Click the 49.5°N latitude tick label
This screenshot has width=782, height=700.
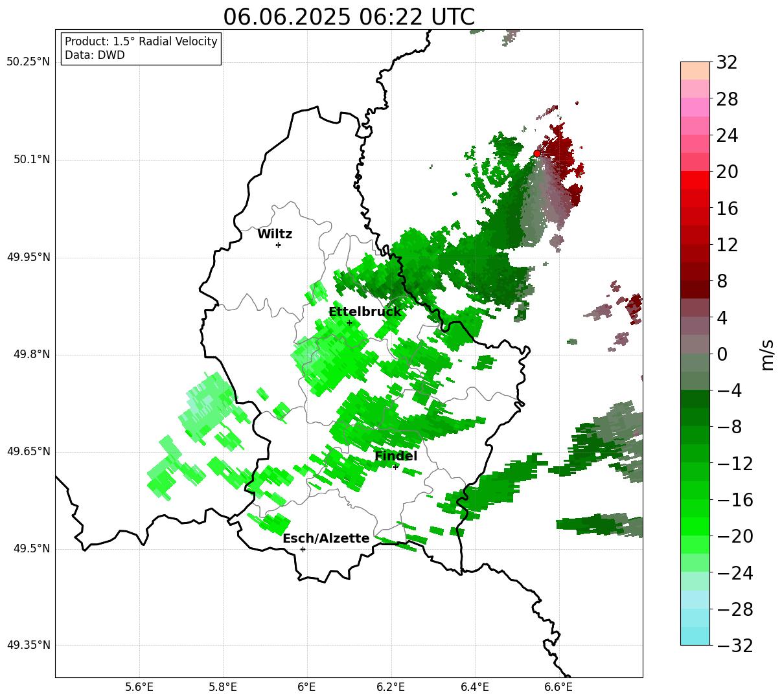pos(31,548)
